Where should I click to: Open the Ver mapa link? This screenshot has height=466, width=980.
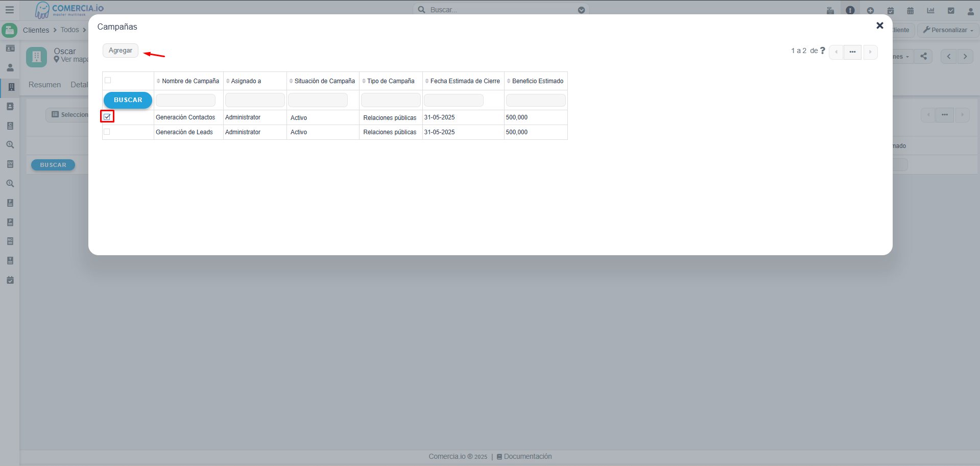71,60
